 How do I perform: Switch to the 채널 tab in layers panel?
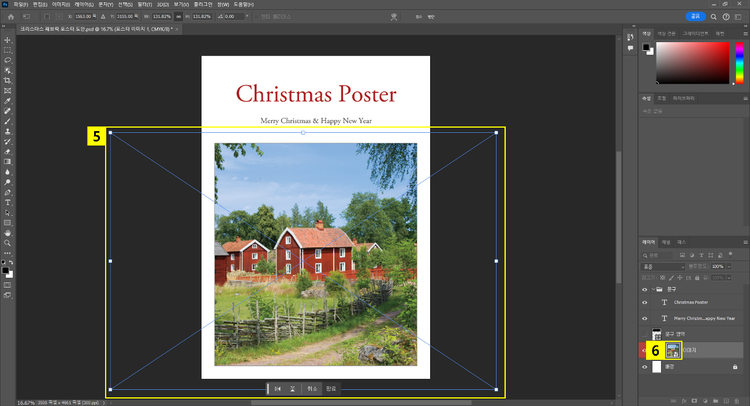pos(667,242)
